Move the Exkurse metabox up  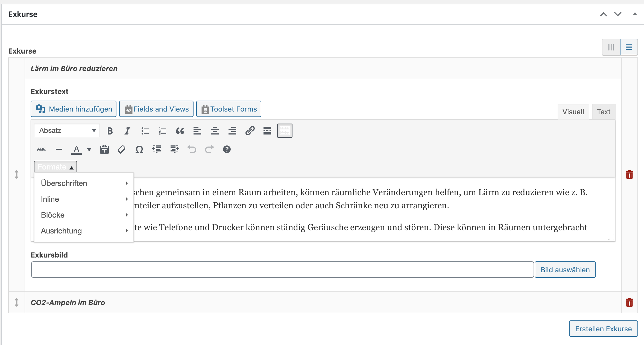click(604, 14)
